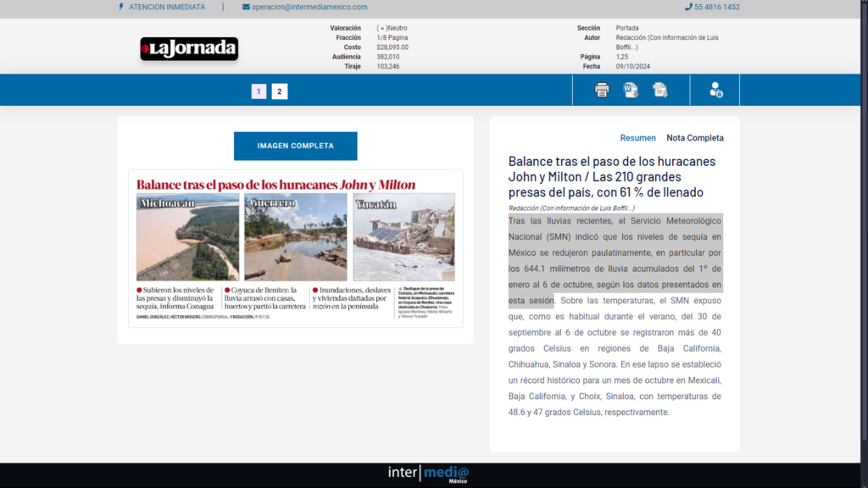Go to page 2 of clipping

coord(280,91)
